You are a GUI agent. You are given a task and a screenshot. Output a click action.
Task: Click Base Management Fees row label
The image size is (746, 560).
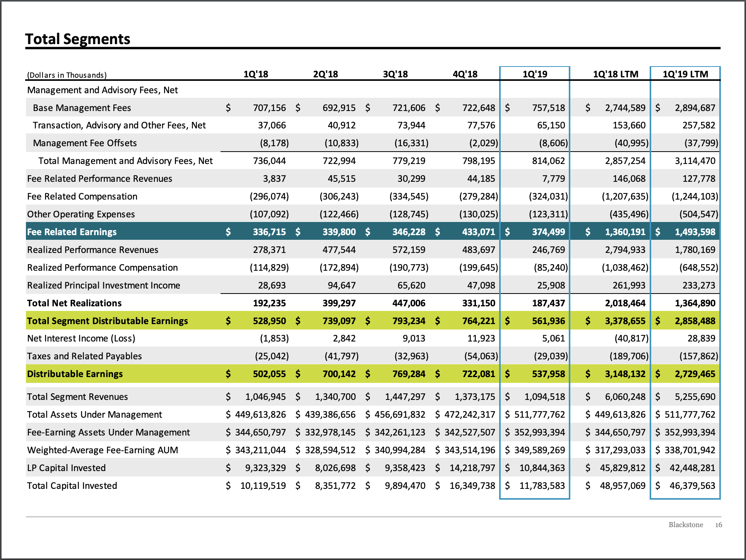point(82,108)
